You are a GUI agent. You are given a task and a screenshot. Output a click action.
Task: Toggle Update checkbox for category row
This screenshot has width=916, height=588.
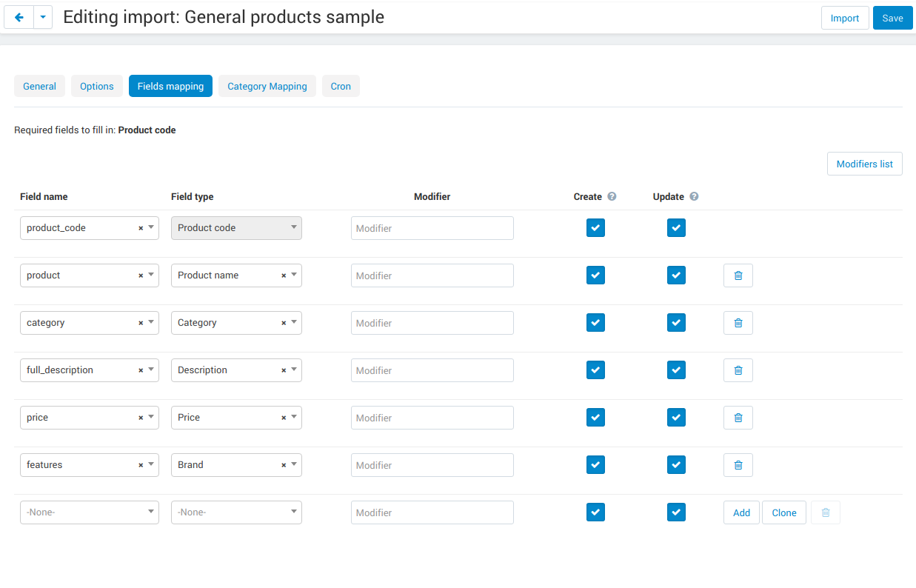(676, 322)
